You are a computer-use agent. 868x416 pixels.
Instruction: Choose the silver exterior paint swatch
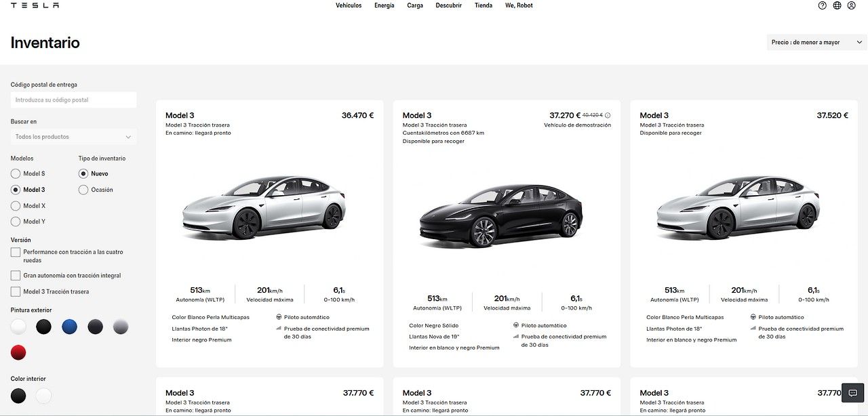coord(120,327)
